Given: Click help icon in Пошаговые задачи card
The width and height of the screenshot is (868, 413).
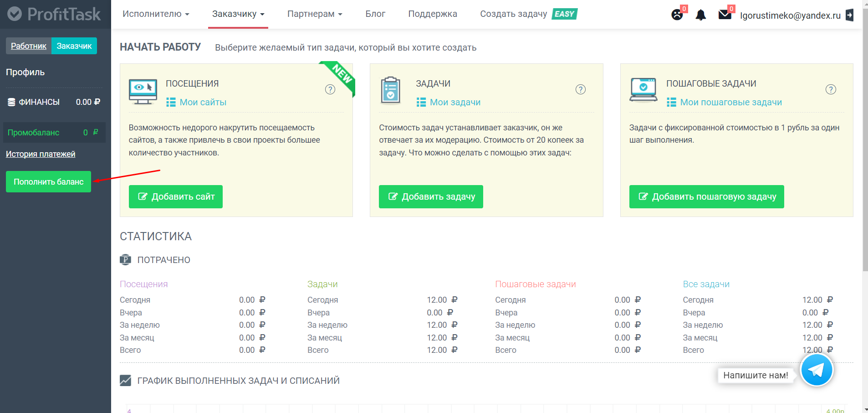Looking at the screenshot, I should [831, 89].
